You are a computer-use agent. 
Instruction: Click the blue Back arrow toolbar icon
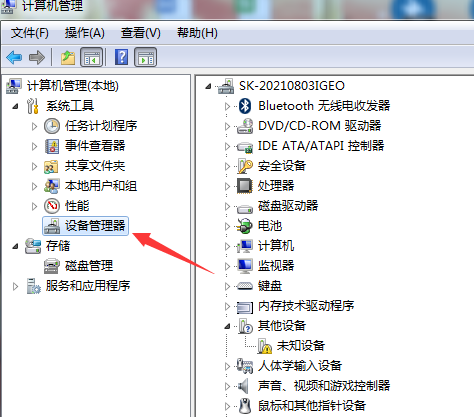point(14,57)
